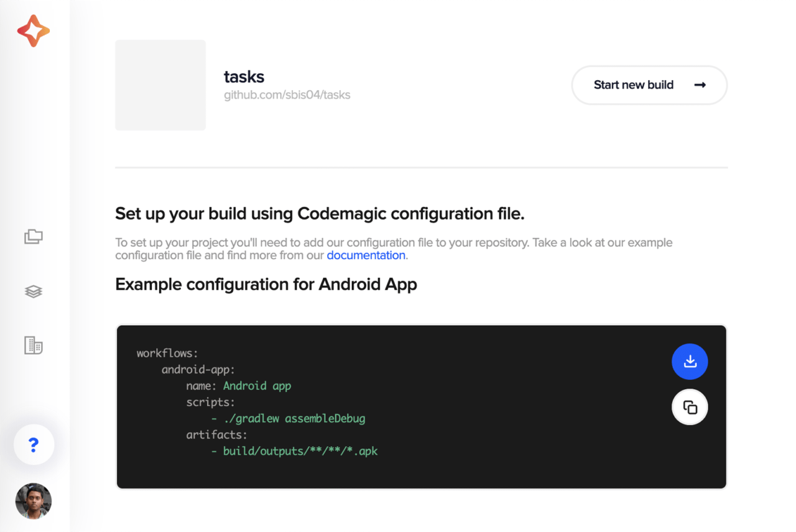Image resolution: width=796 pixels, height=532 pixels.
Task: Click the 'name: Android app' code line
Action: (238, 386)
